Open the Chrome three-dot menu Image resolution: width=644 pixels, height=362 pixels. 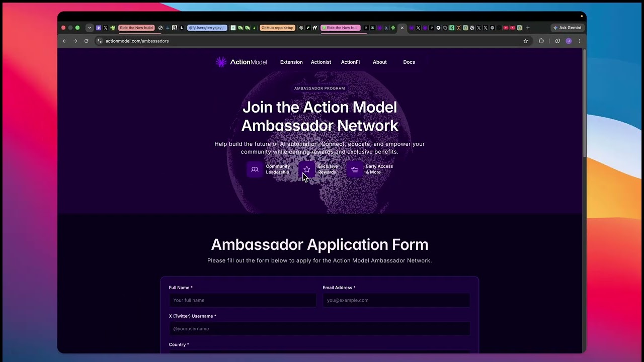[x=580, y=41]
